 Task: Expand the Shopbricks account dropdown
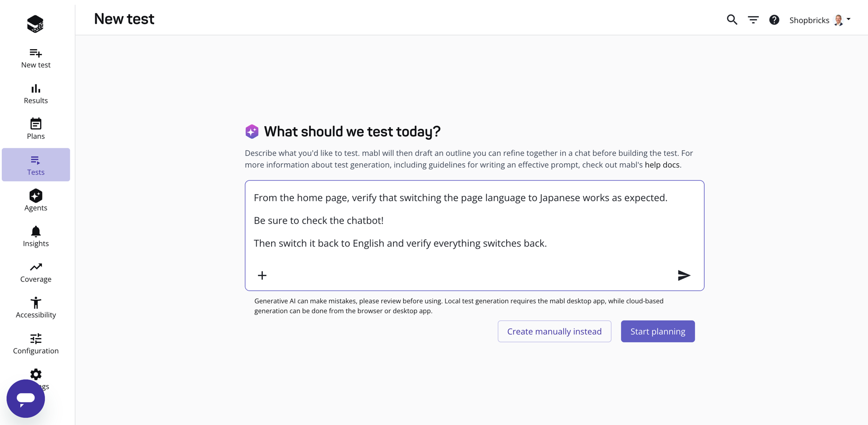pyautogui.click(x=819, y=20)
